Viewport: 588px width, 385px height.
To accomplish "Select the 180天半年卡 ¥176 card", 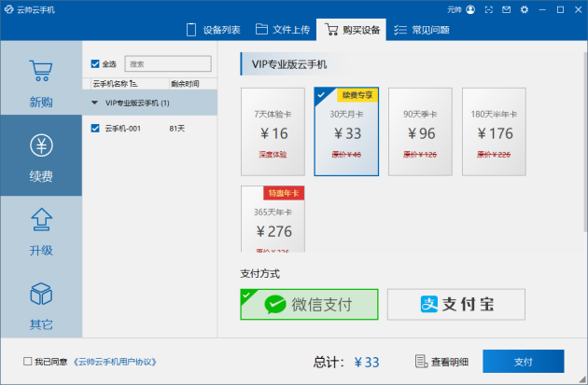I will [494, 131].
